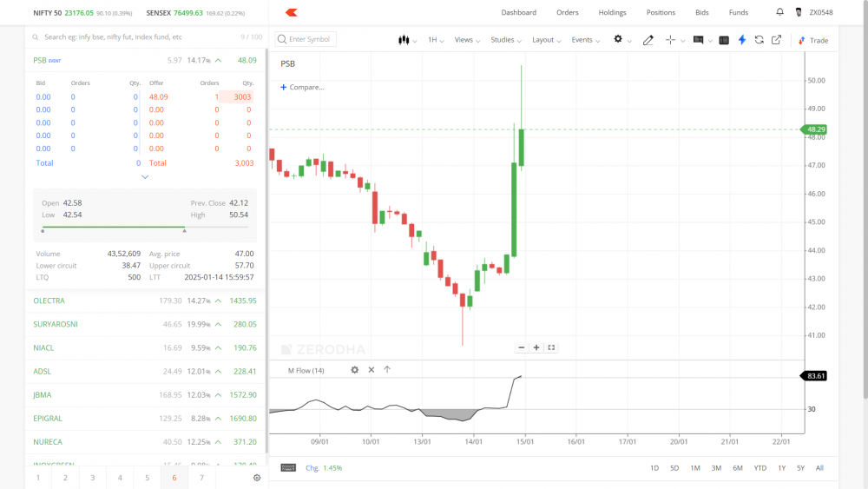Open the Funds page
This screenshot has width=868, height=489.
tap(739, 12)
